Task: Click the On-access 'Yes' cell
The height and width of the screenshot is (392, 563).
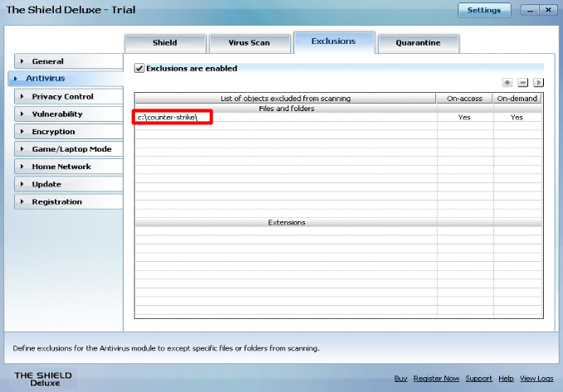Action: [464, 118]
